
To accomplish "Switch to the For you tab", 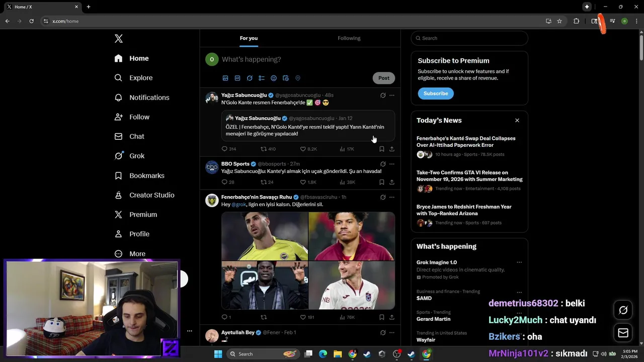I will (249, 38).
